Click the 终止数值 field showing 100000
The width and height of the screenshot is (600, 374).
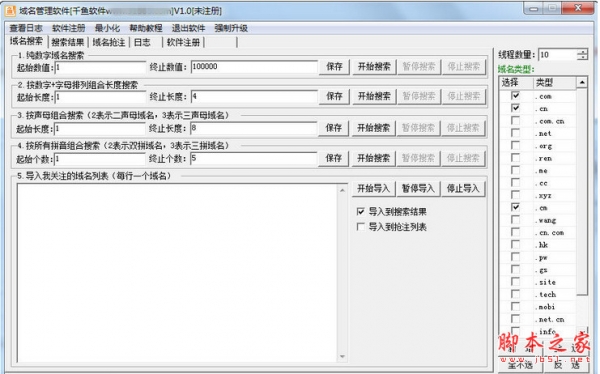tap(254, 67)
